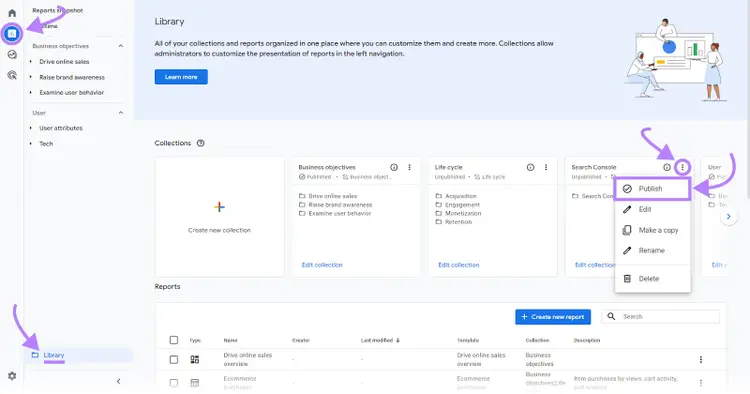Choose Publish in the context menu
This screenshot has height=394, width=750.
[x=652, y=189]
